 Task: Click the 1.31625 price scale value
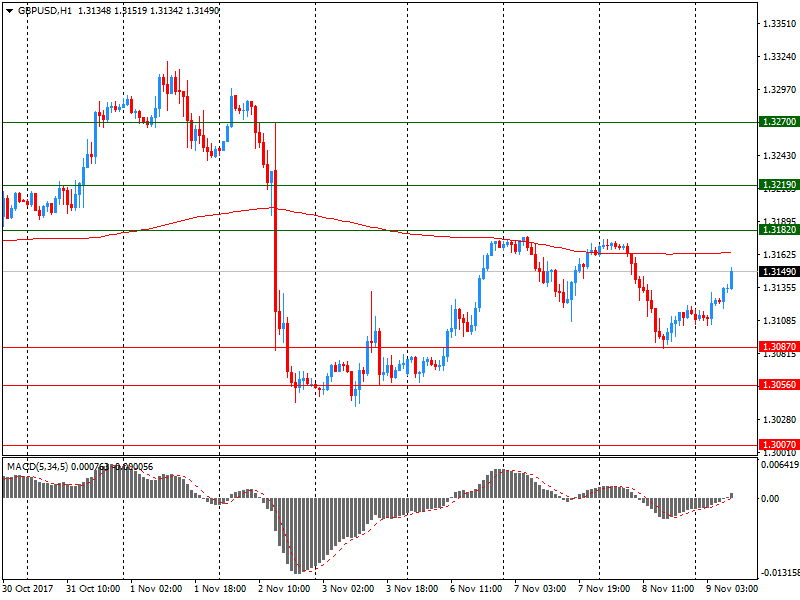tap(779, 255)
